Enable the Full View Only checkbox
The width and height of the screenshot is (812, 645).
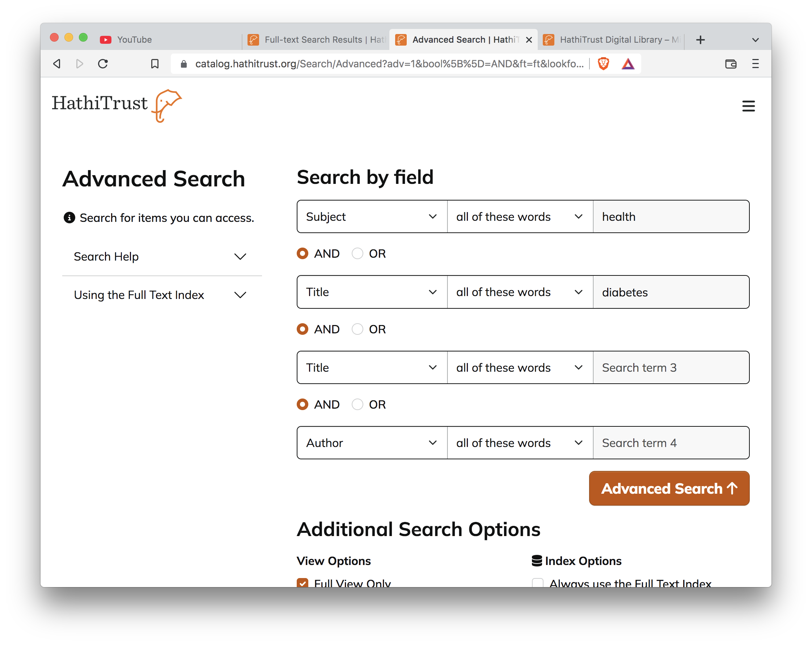point(303,583)
